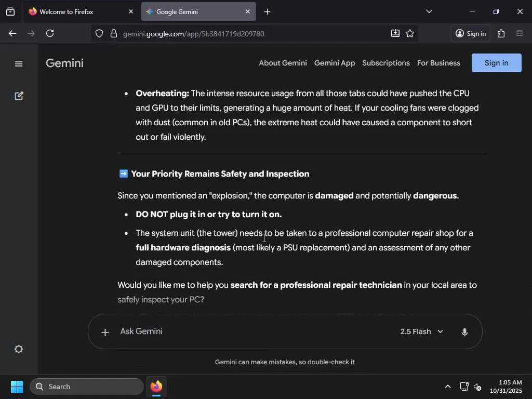Open Gemini main menu hamburger icon
Viewport: 532px width, 399px height.
click(x=19, y=64)
